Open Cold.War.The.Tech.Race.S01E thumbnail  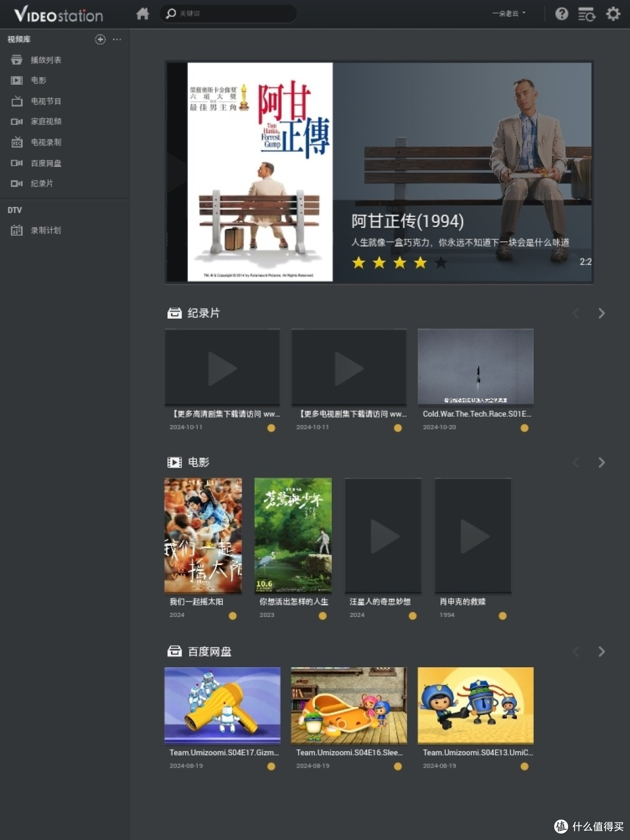coord(475,367)
